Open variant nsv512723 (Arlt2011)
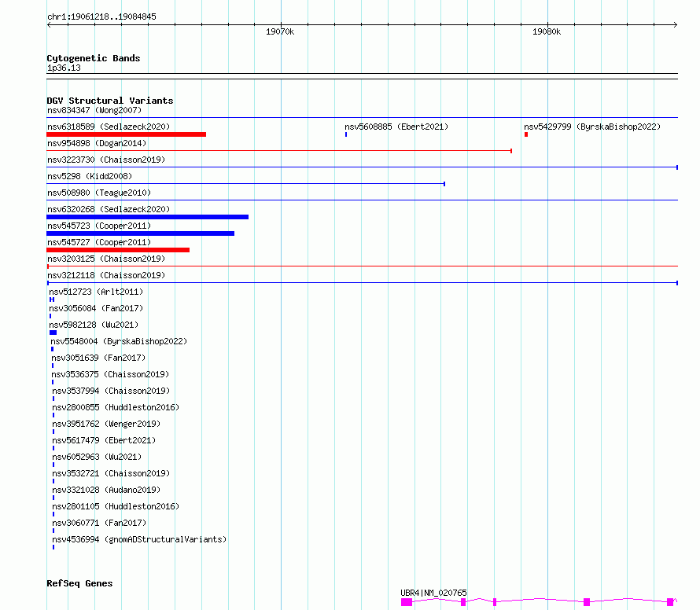Screen dimensions: 700x610 point(96,292)
